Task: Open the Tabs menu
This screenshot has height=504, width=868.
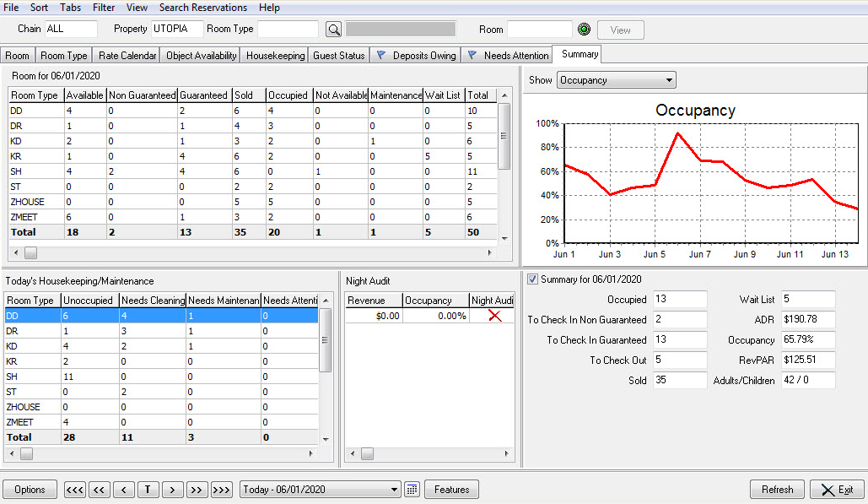Action: pyautogui.click(x=70, y=8)
